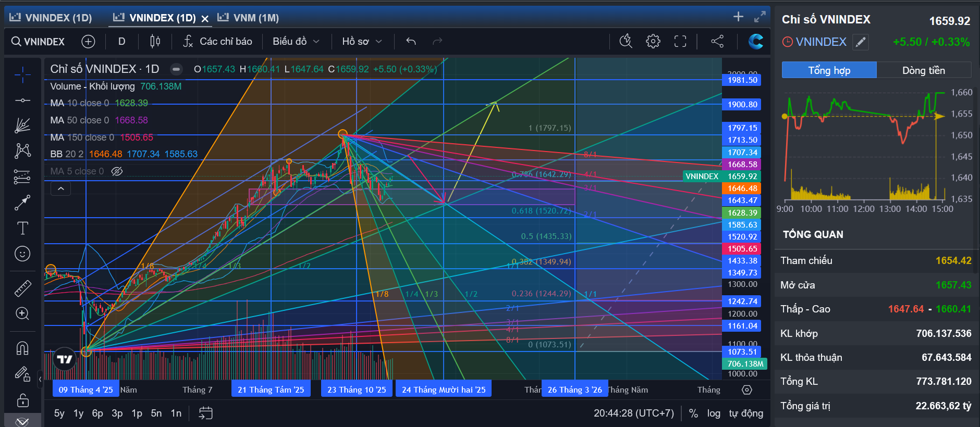Open the pattern drawing tools
Screen dimensions: 980x427
[x=22, y=151]
